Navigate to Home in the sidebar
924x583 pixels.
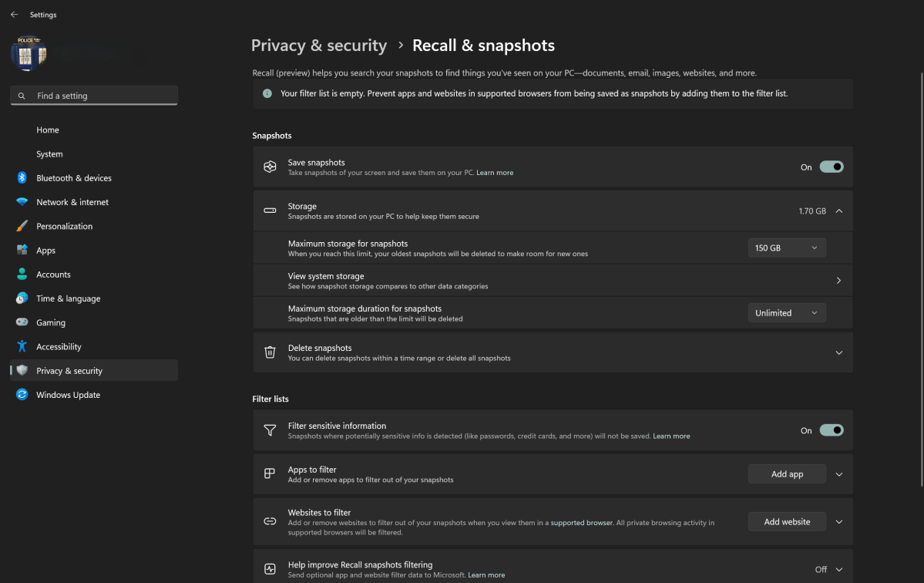(47, 130)
